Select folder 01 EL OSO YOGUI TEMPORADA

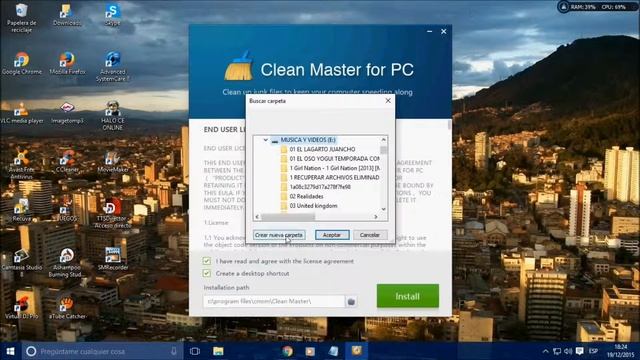[330, 159]
